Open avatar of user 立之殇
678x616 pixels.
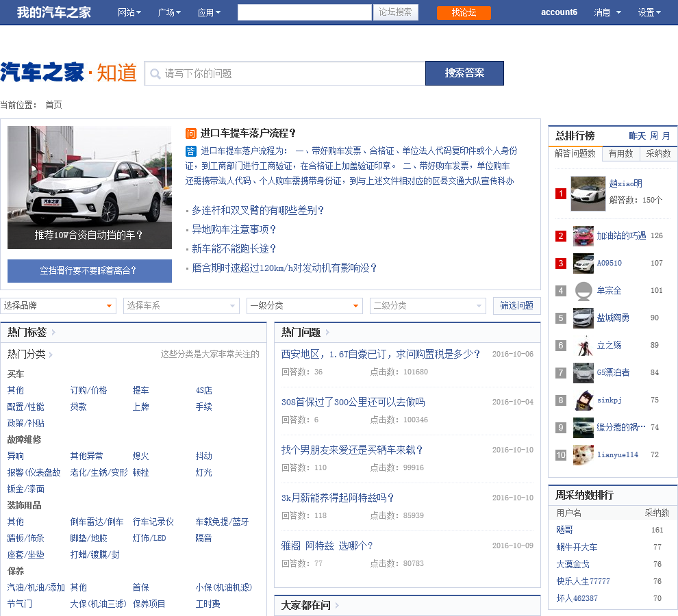tap(583, 346)
